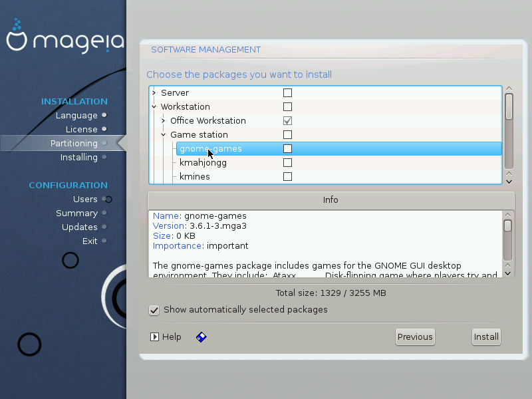Select the kmahjongg package row
The width and height of the screenshot is (532, 399).
coord(203,163)
